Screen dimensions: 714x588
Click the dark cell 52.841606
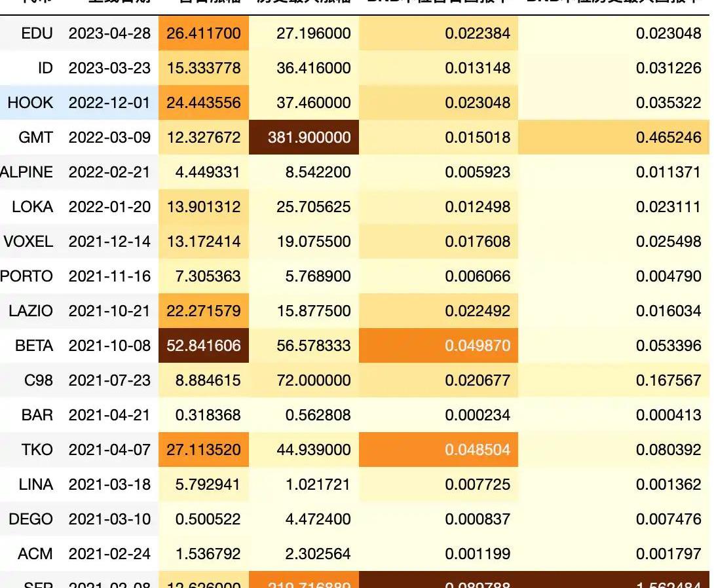coord(204,346)
